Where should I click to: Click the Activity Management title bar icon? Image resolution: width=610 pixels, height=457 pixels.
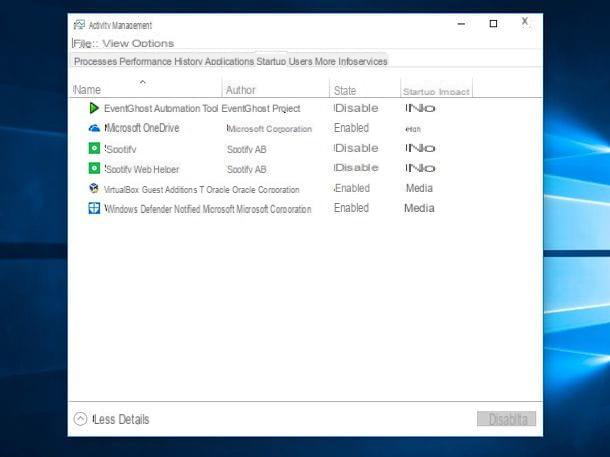coord(79,25)
